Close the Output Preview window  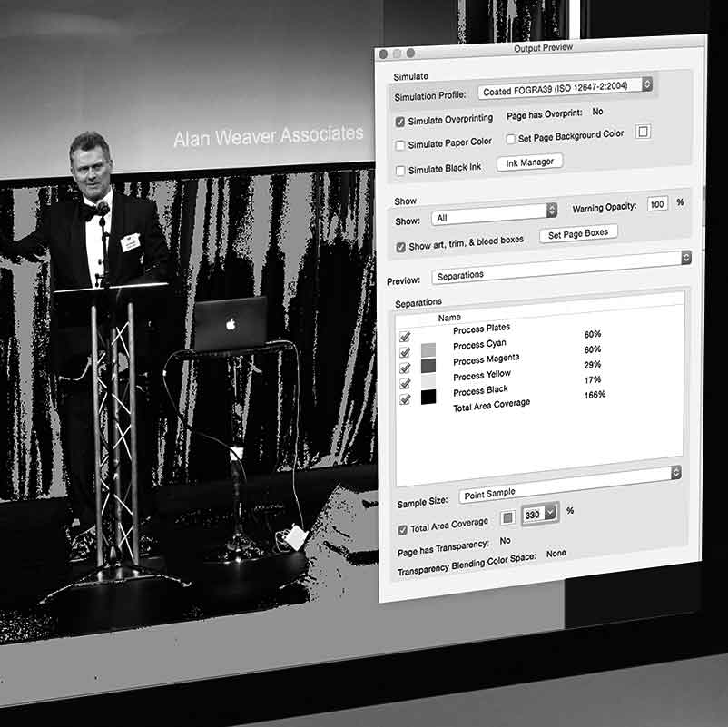(383, 54)
